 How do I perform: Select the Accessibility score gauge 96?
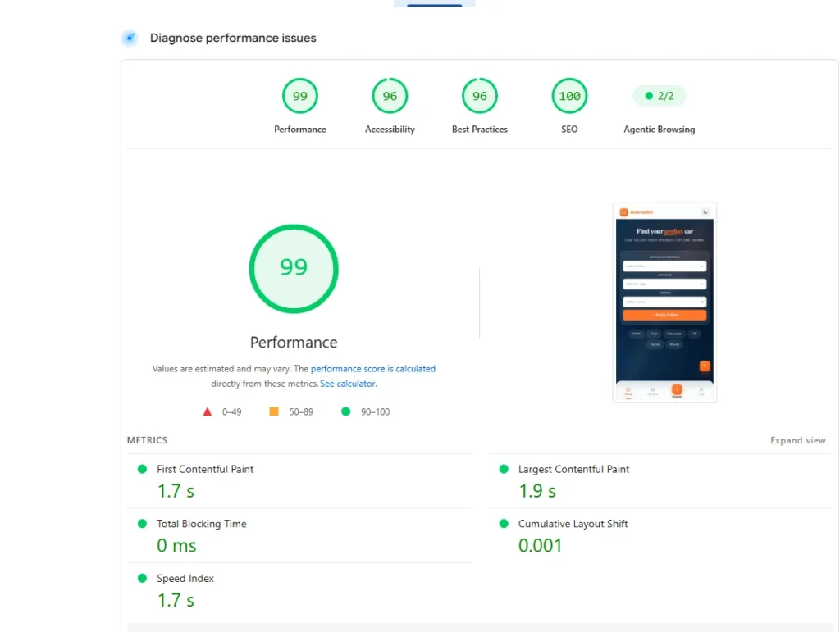[x=390, y=96]
